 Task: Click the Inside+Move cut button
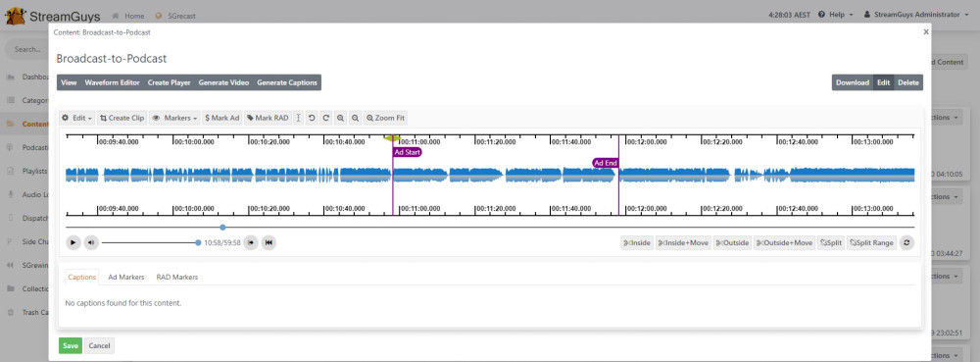683,242
